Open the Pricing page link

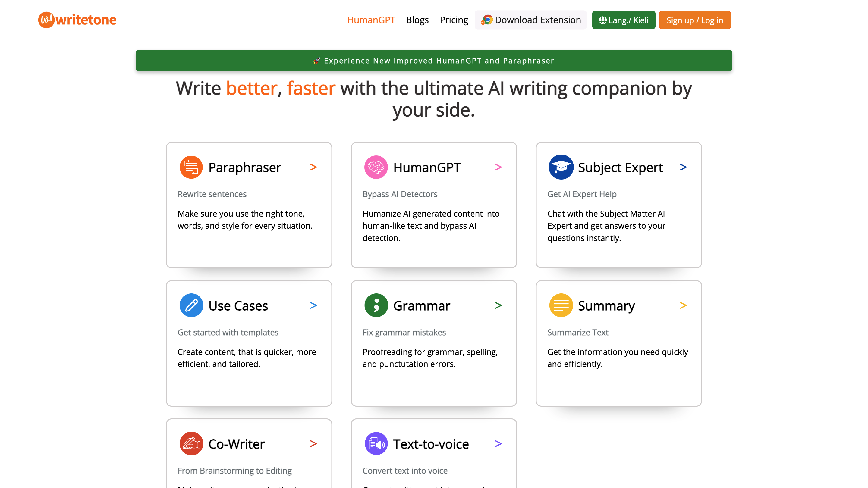(454, 20)
